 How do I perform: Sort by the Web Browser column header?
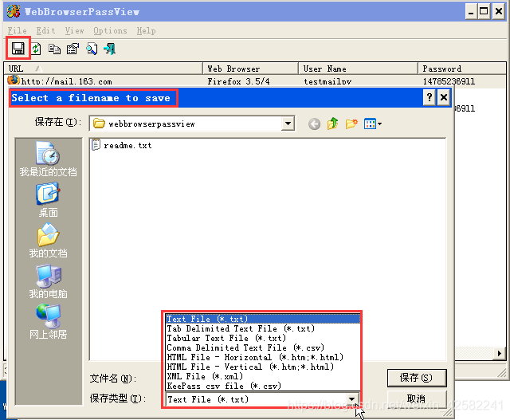(250, 69)
